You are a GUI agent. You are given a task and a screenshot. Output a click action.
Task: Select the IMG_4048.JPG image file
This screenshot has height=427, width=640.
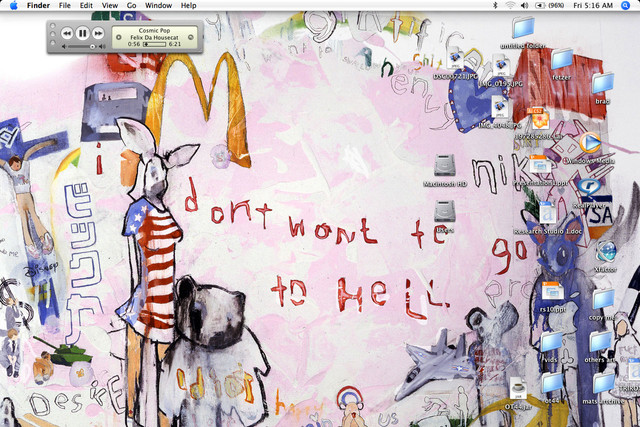click(x=500, y=108)
